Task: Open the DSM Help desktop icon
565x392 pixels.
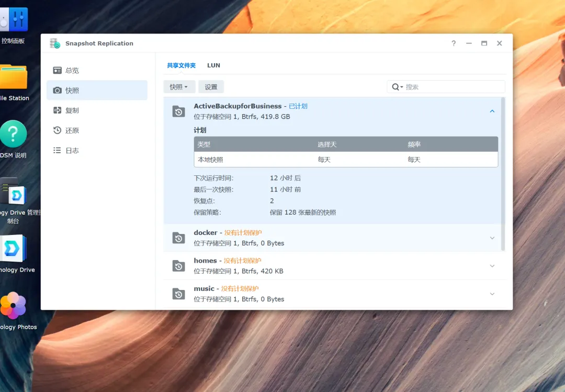Action: (14, 134)
